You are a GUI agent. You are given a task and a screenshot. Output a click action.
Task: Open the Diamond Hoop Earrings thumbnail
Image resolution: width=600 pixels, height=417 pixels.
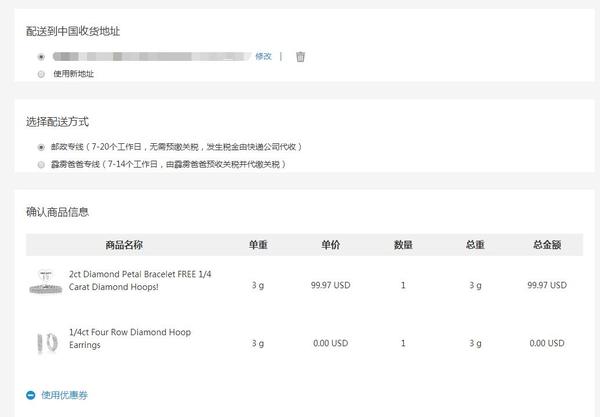click(x=47, y=342)
